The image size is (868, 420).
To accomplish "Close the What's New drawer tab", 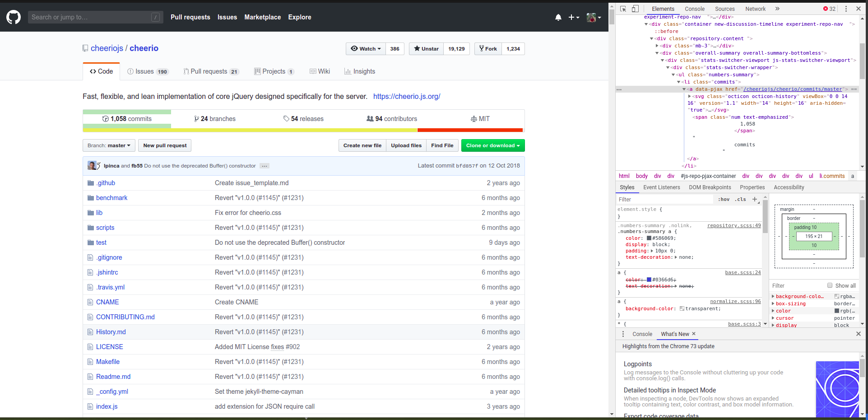I will tap(694, 334).
